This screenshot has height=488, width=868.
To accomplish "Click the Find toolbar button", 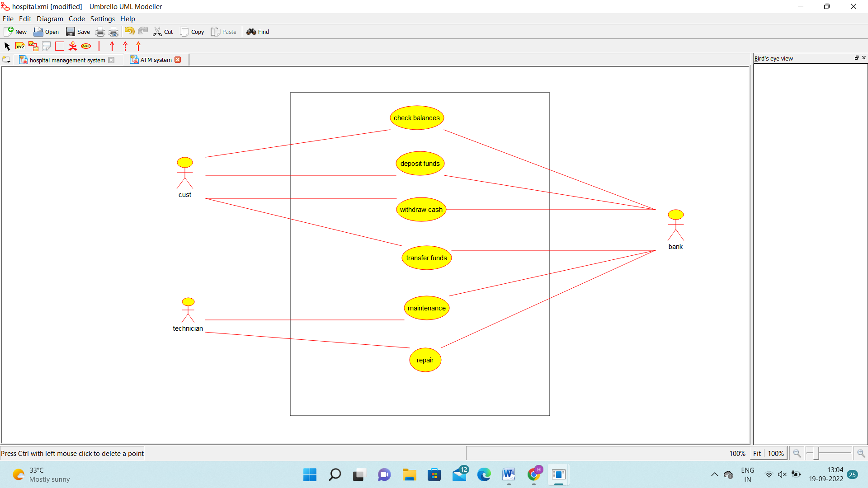I will coord(258,32).
